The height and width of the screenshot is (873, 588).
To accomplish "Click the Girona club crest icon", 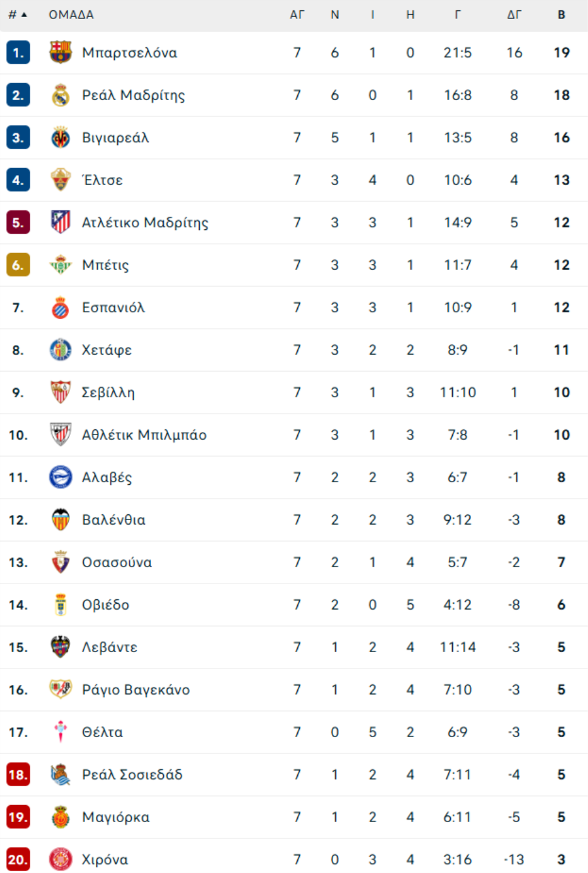I will point(61,859).
